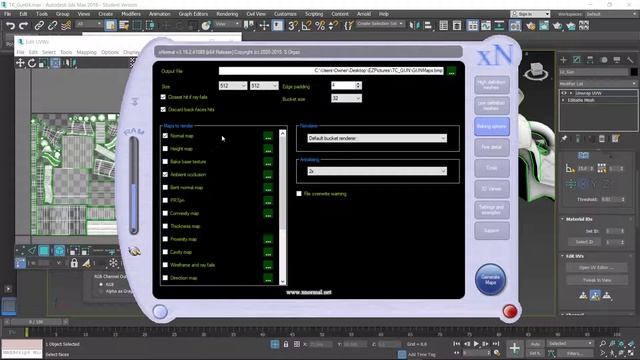Open the Tools menu in Edit UVWs
The image size is (640, 360).
coord(66,52)
